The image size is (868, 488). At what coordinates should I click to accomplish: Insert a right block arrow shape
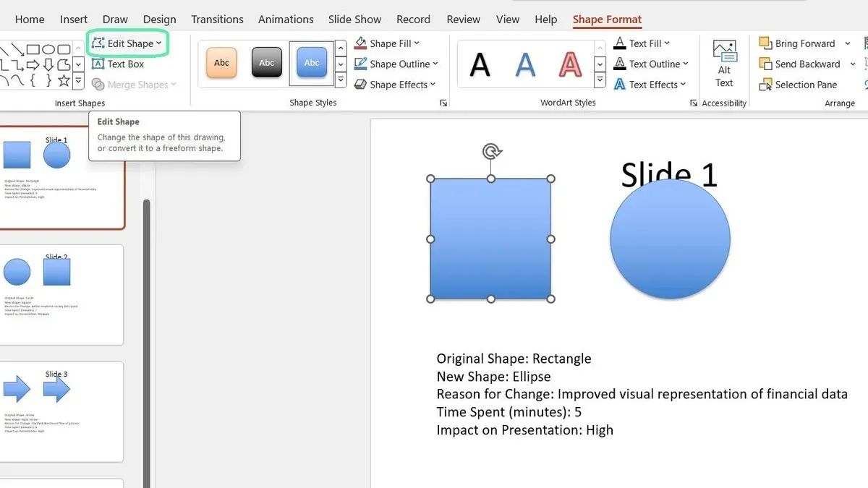pyautogui.click(x=33, y=65)
